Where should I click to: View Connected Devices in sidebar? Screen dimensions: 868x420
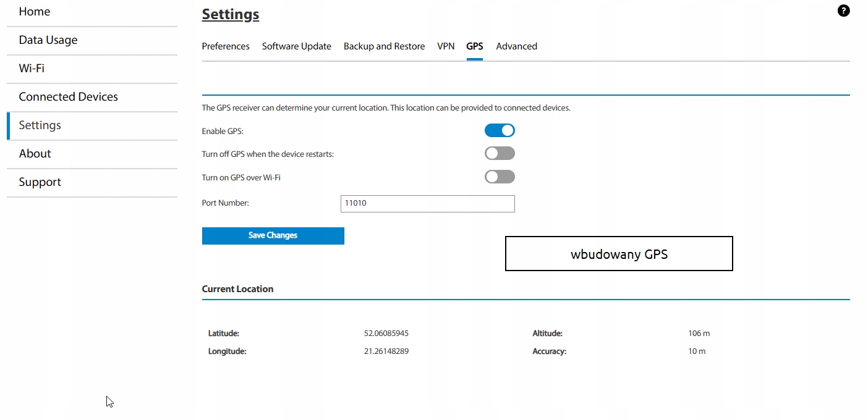tap(68, 97)
